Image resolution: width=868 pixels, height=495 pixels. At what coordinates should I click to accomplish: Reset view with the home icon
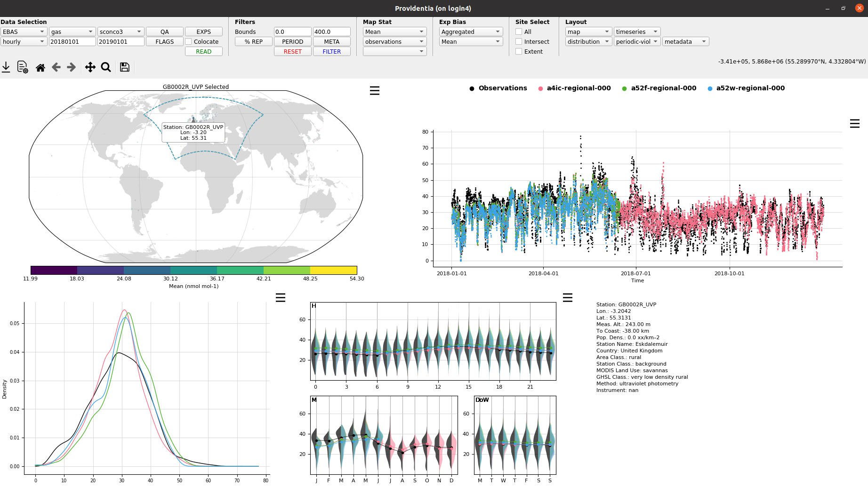[x=40, y=67]
